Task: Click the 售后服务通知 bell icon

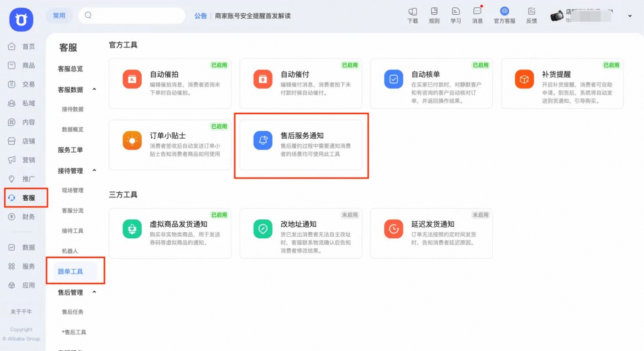Action: (x=263, y=140)
